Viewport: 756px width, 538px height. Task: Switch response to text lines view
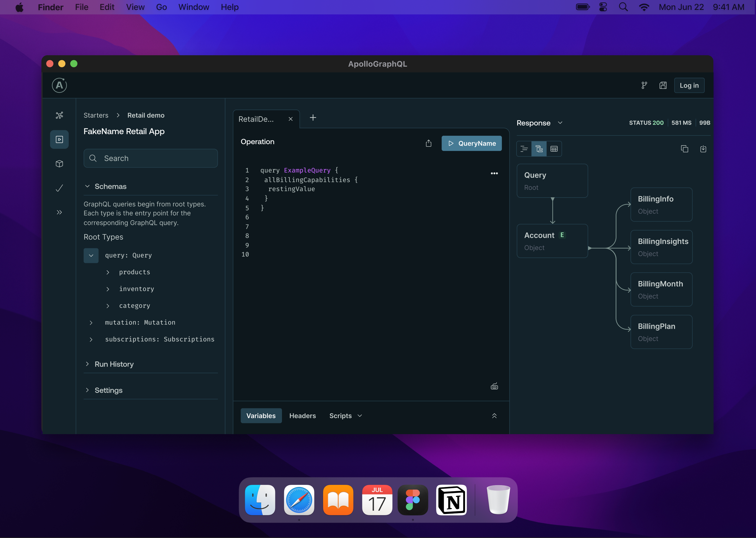[524, 149]
